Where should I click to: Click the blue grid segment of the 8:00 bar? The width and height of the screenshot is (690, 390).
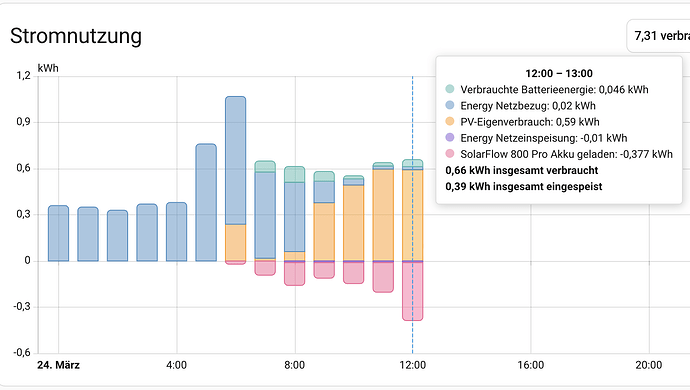(294, 217)
